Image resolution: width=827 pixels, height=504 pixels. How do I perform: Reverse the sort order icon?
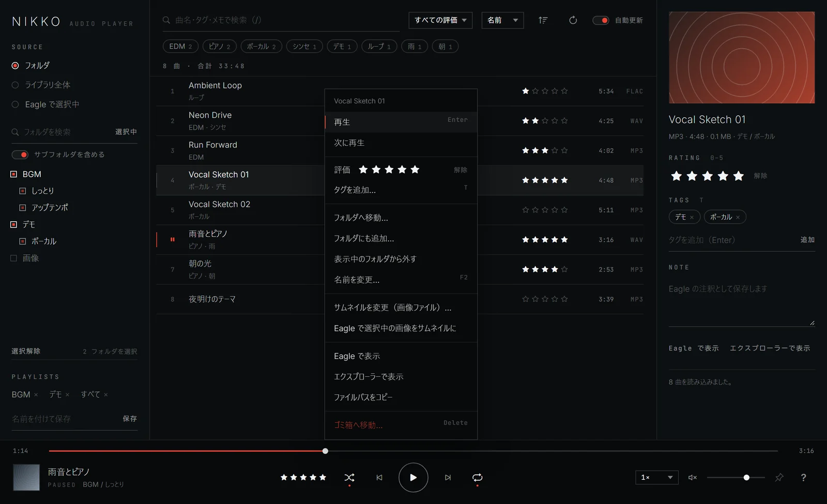pyautogui.click(x=543, y=20)
